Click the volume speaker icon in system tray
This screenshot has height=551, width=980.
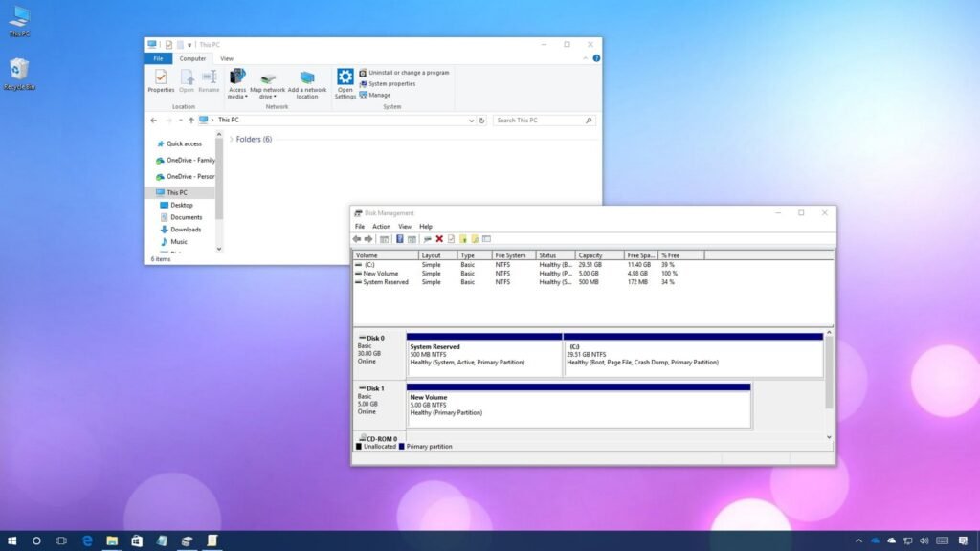pos(924,540)
